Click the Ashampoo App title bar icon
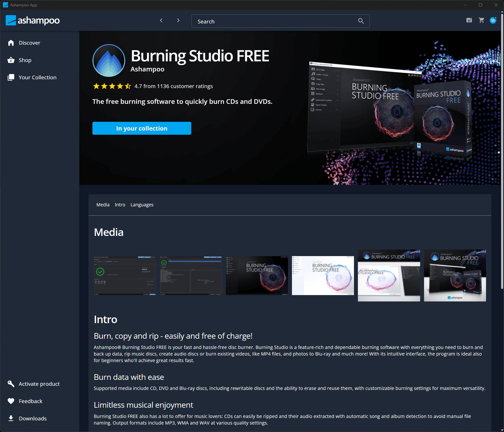This screenshot has height=432, width=504. [5, 5]
